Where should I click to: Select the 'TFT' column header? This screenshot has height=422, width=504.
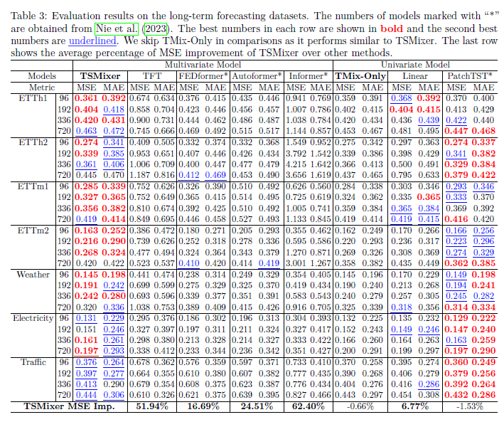click(152, 76)
